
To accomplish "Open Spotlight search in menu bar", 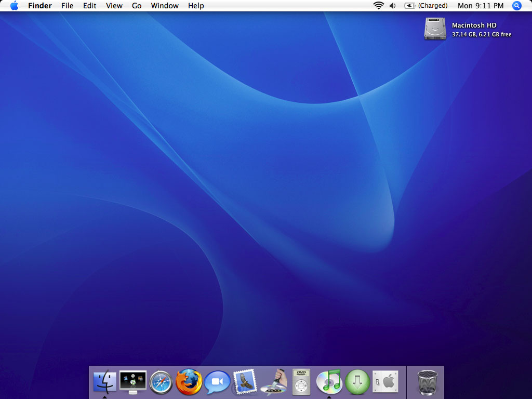I will coord(516,6).
